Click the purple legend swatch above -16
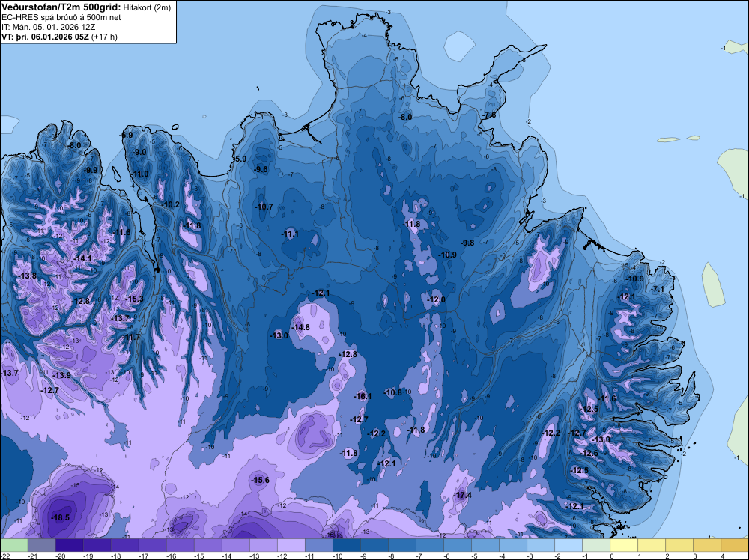The image size is (749, 560). pos(180,545)
